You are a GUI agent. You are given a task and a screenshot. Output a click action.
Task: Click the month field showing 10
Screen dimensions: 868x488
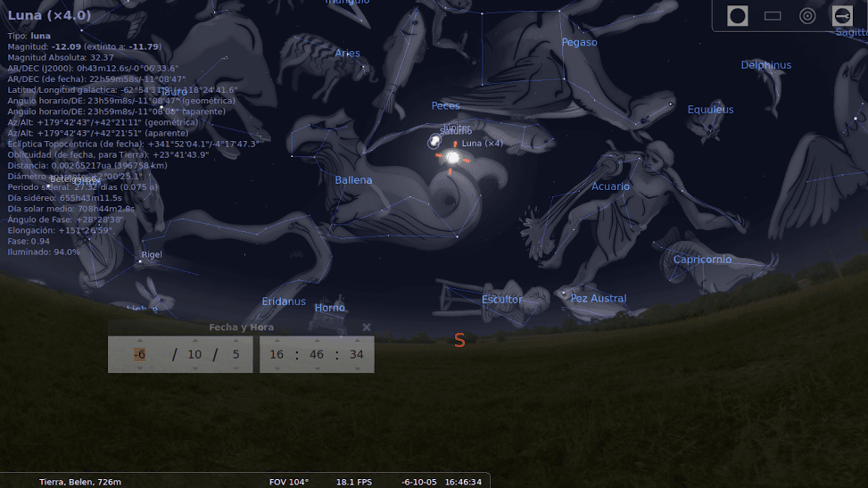(194, 354)
